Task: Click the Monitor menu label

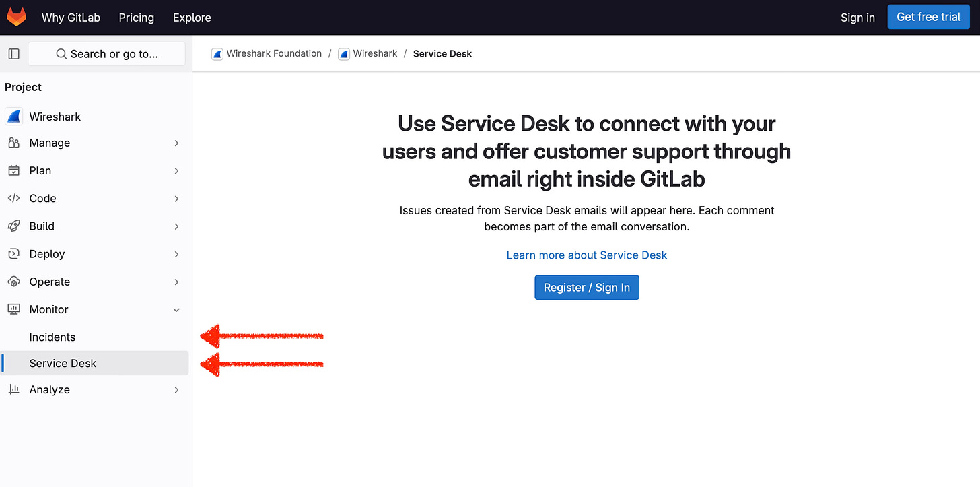Action: click(x=49, y=309)
